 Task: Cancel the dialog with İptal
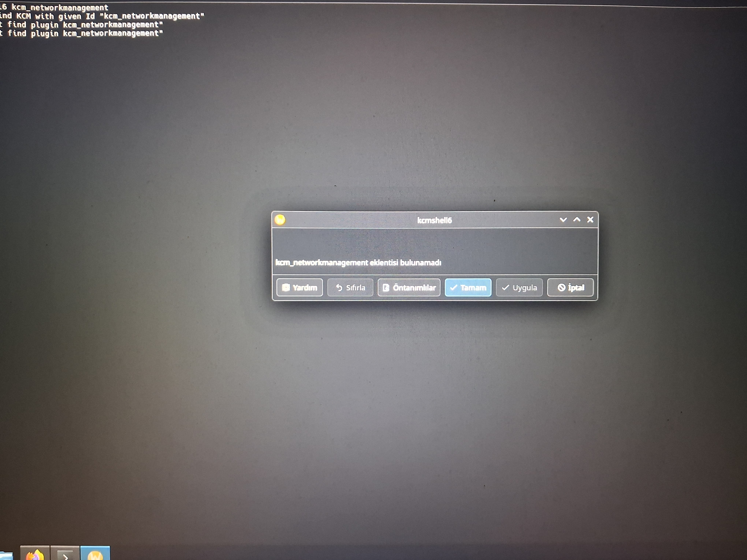click(570, 288)
